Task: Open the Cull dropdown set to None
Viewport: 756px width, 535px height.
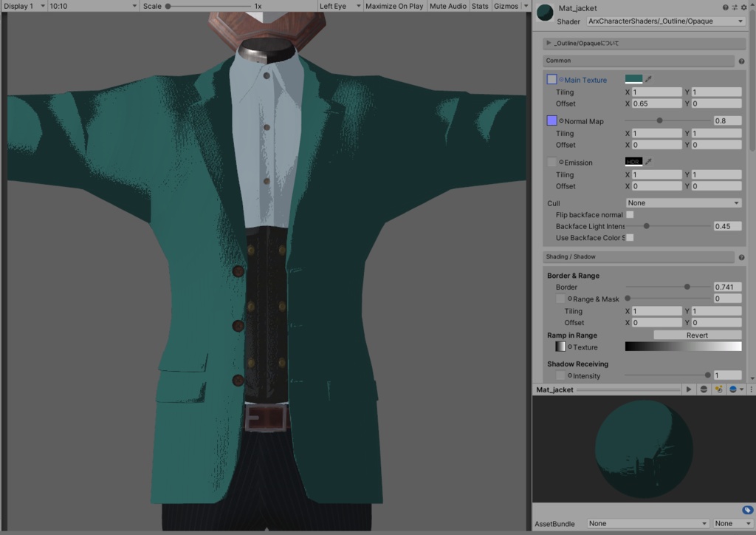Action: coord(683,202)
